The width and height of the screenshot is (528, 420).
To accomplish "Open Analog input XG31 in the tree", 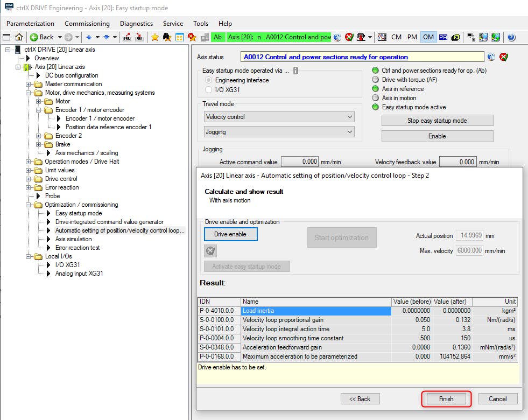I will click(x=79, y=274).
